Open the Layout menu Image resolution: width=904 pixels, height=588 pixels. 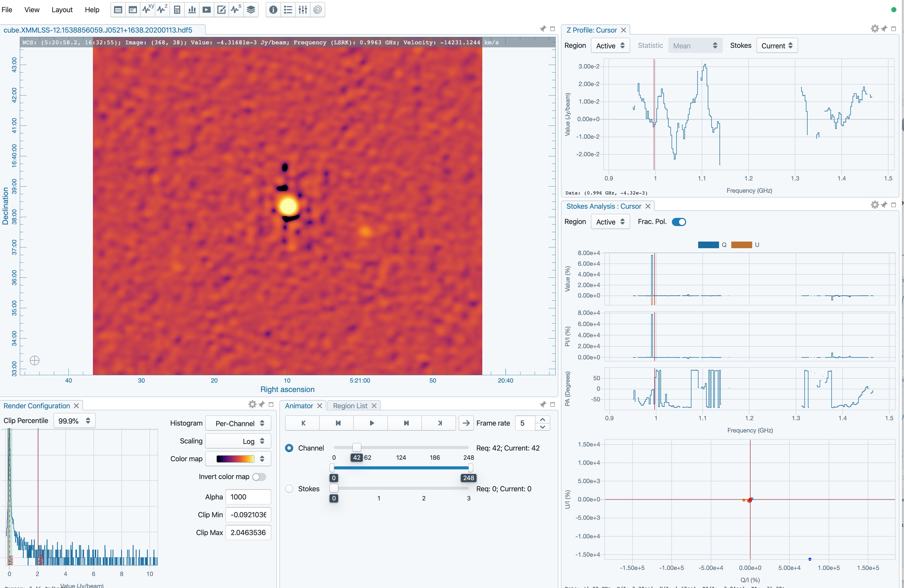62,9
